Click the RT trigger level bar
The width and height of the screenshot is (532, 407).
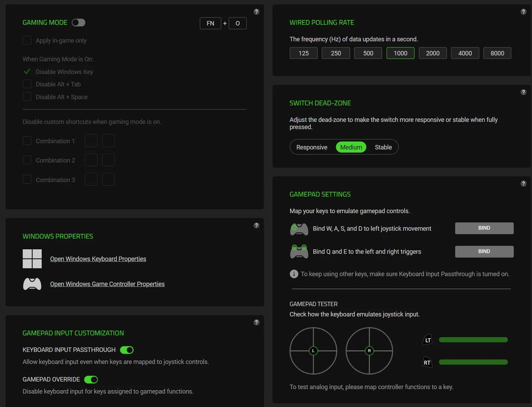(x=473, y=362)
